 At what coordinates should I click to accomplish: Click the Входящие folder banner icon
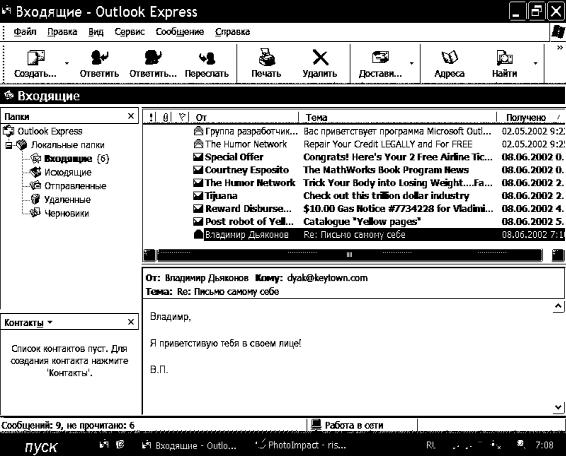pyautogui.click(x=8, y=96)
